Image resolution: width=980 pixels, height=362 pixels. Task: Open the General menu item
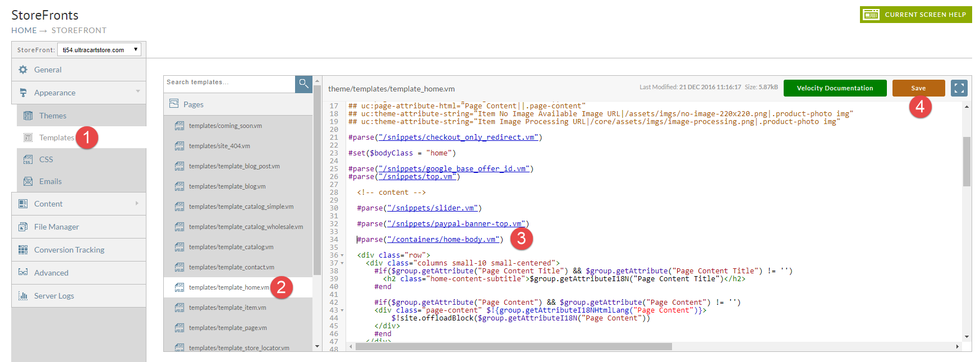(x=79, y=70)
